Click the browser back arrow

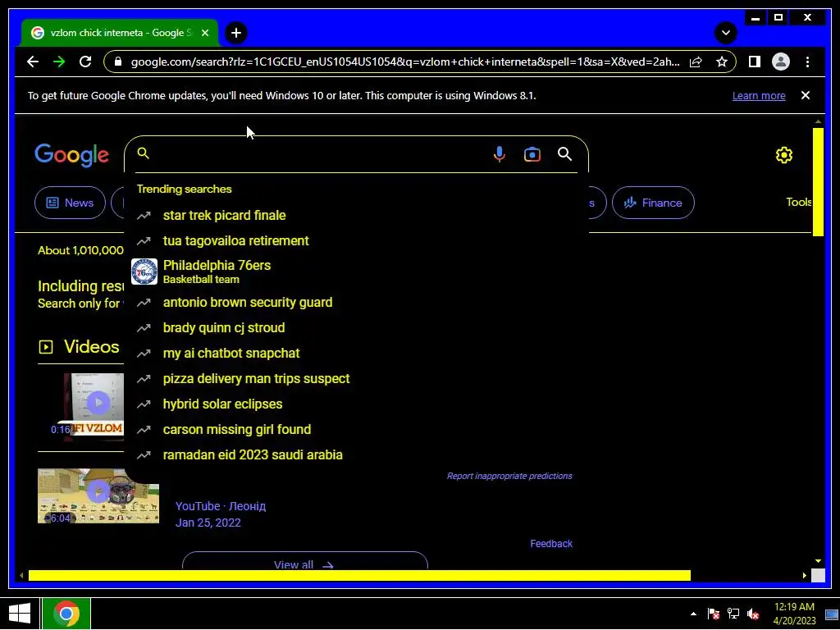coord(33,62)
